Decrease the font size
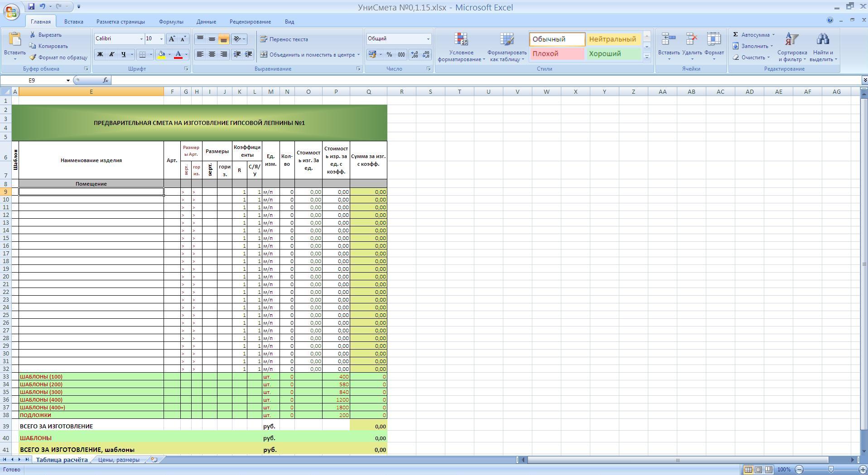Screen dimensions: 868x475 [x=183, y=39]
